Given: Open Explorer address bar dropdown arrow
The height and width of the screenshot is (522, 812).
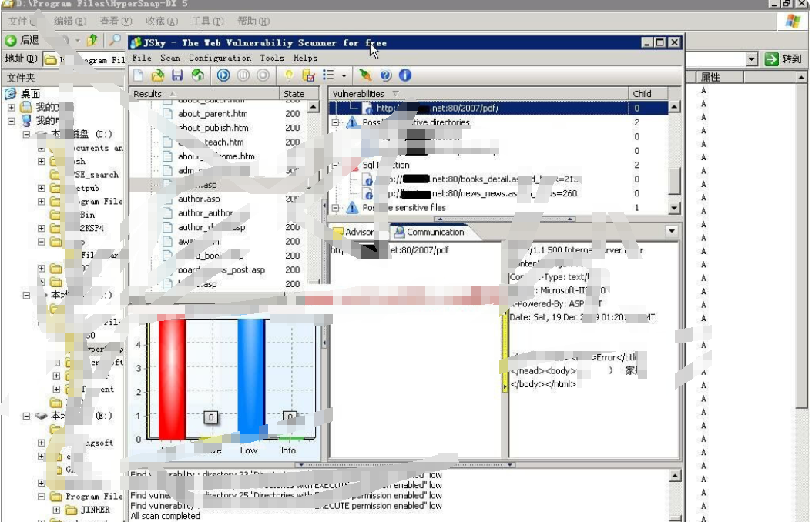Looking at the screenshot, I should [x=753, y=59].
